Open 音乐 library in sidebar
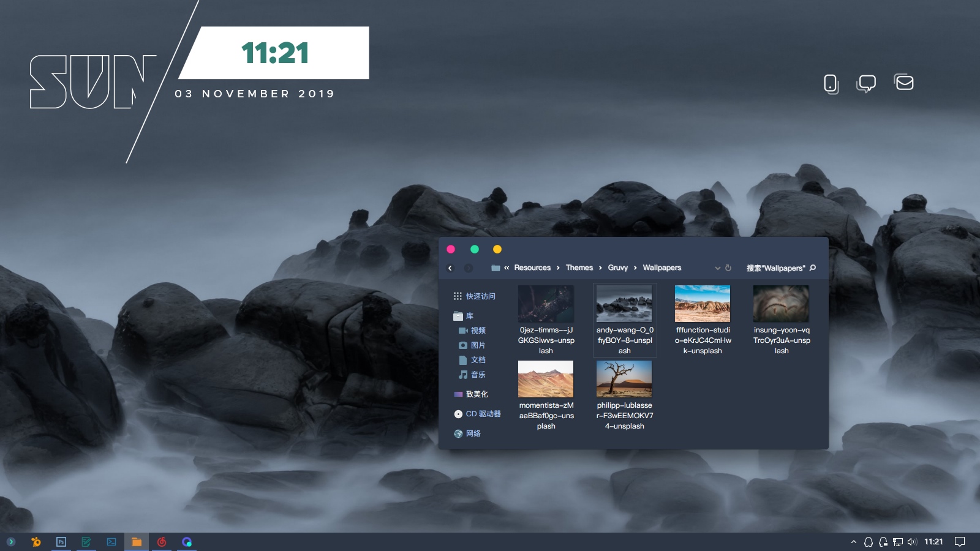 [472, 375]
